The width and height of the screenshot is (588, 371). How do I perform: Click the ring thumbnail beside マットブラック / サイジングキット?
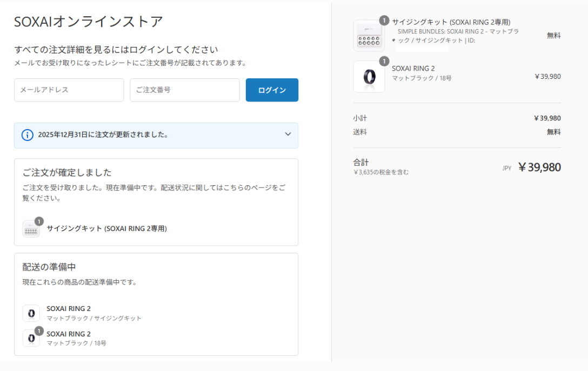tap(31, 313)
